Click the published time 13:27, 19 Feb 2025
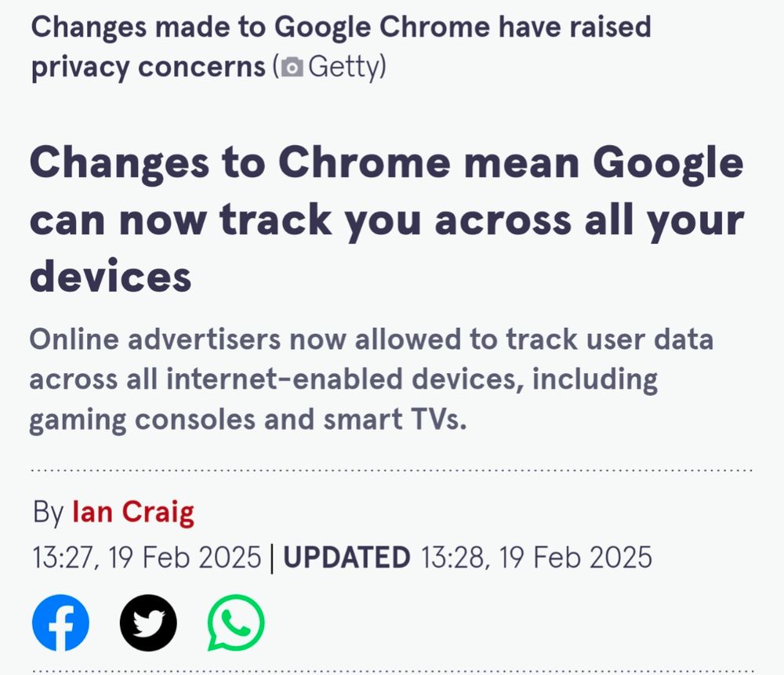This screenshot has height=675, width=784. (147, 557)
